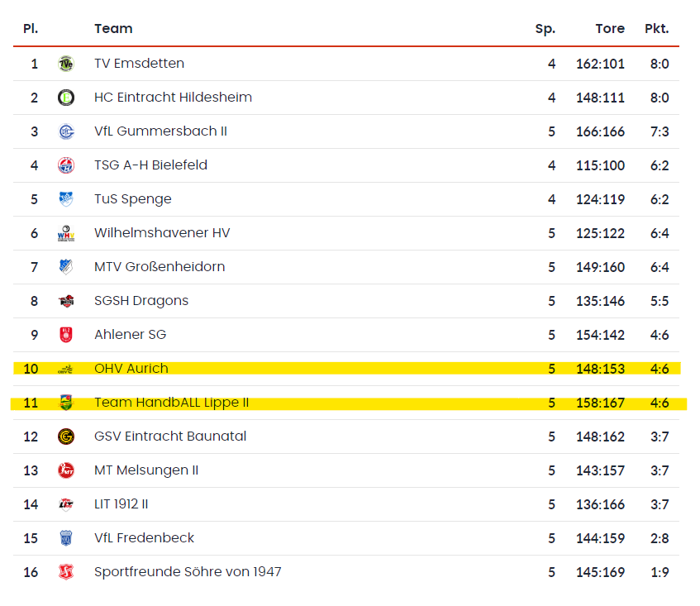Click the MTV Großenheidorn crest
The width and height of the screenshot is (700, 606).
[x=66, y=267]
